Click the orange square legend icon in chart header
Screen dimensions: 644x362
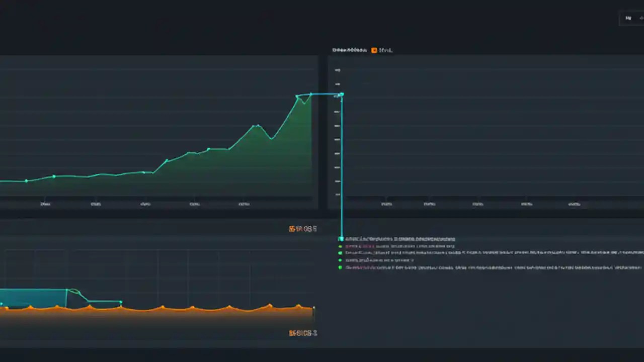(374, 50)
